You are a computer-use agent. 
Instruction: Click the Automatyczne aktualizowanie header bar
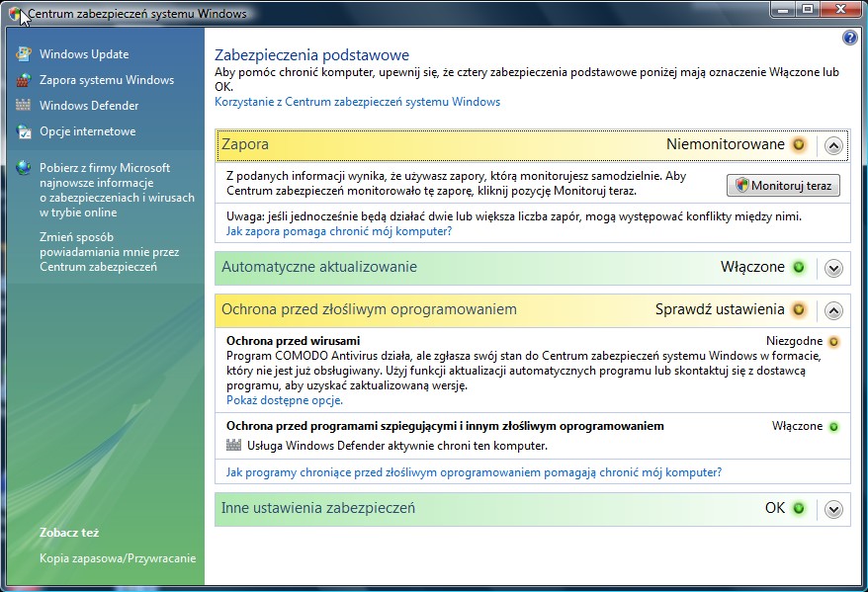pos(533,268)
